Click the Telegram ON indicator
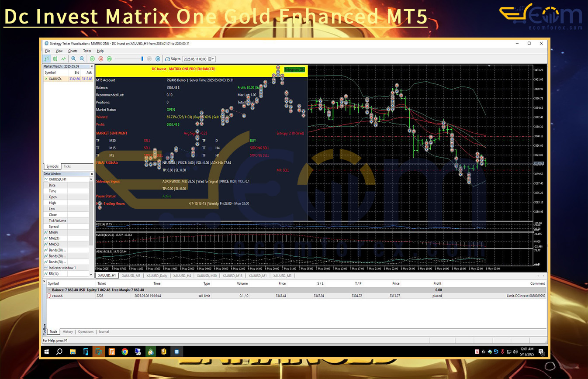 tap(294, 70)
